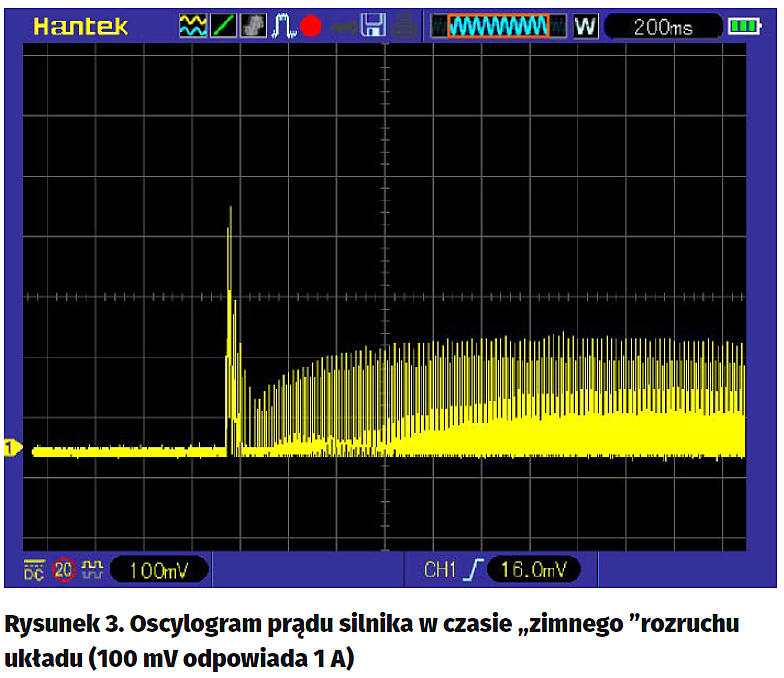Click the Hantek logo

pos(80,26)
